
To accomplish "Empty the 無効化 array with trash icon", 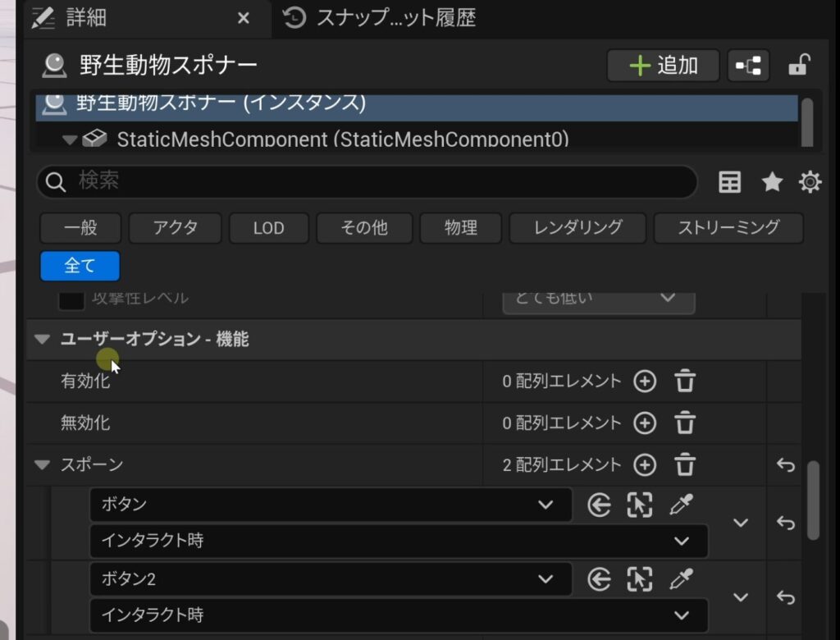I will (x=685, y=423).
